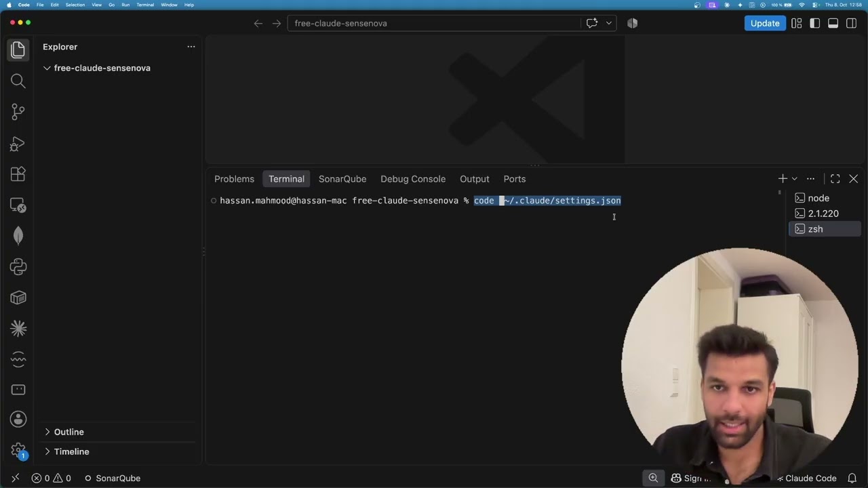
Task: Open the new terminal launch profile dropdown
Action: click(795, 179)
